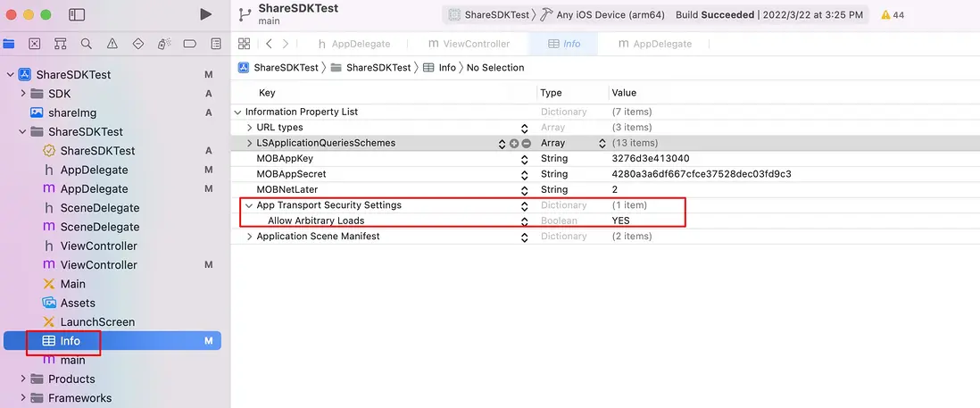Show the Source Control navigator icon

pos(34,43)
